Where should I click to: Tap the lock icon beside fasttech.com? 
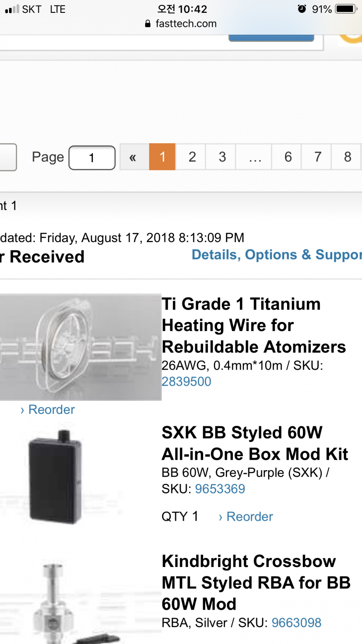(148, 24)
